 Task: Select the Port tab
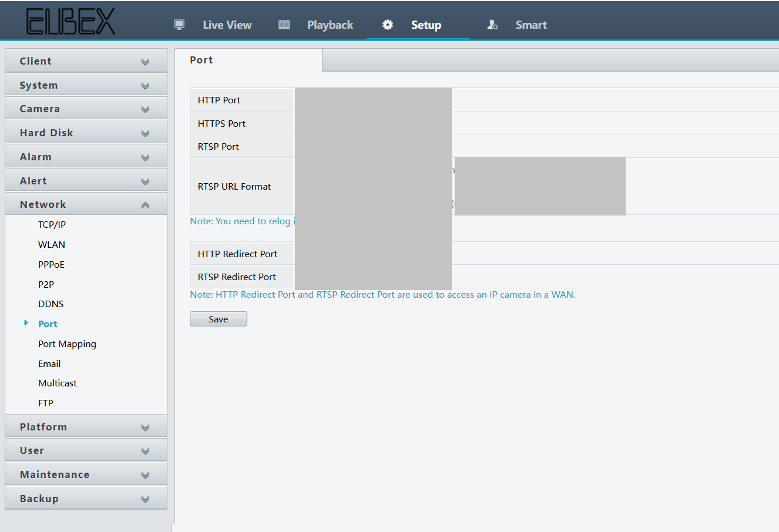coord(202,59)
